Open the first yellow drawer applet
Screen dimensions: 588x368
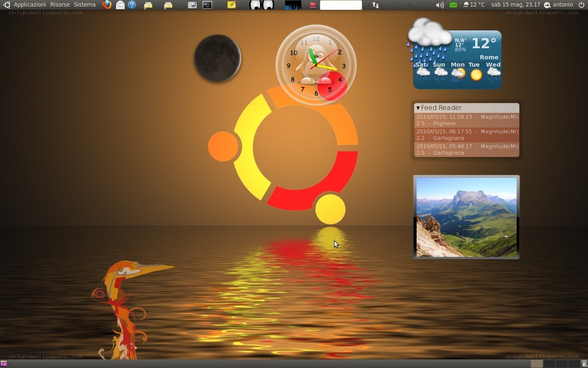(x=148, y=5)
